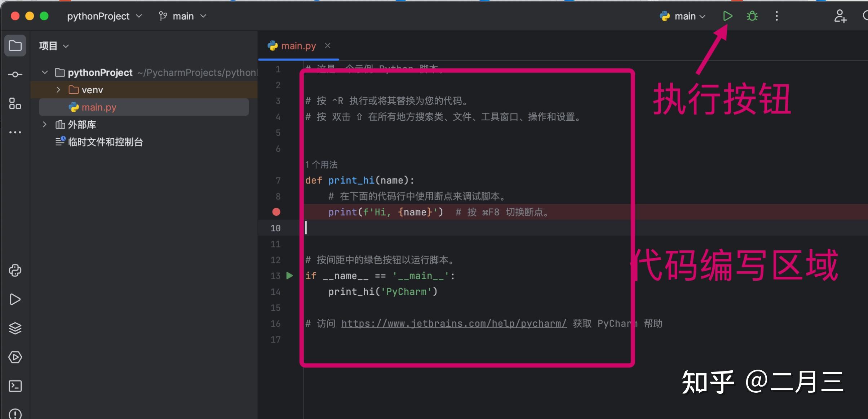
Task: Open the Commit tool window
Action: [15, 74]
